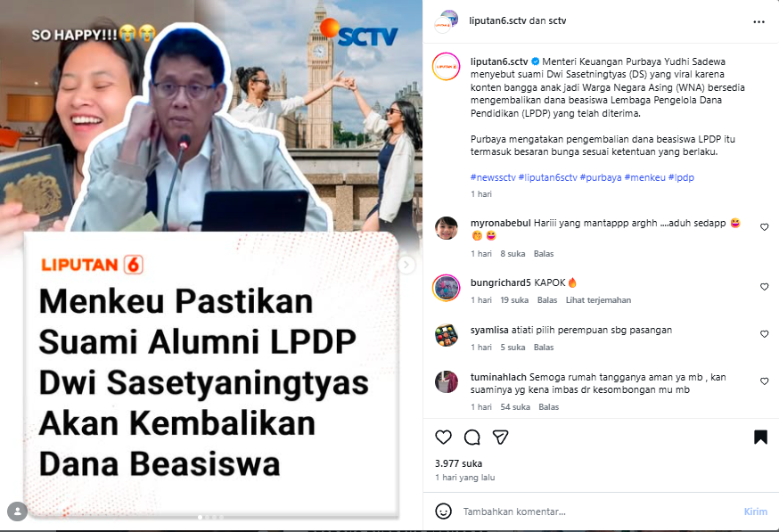Open the #purbaya hashtag

point(601,177)
